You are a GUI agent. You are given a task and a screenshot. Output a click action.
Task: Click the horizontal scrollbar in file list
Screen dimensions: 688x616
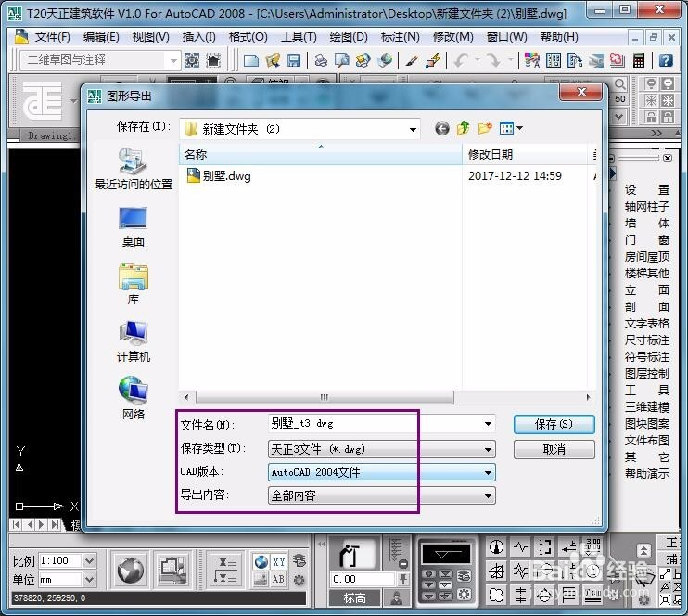pyautogui.click(x=325, y=397)
